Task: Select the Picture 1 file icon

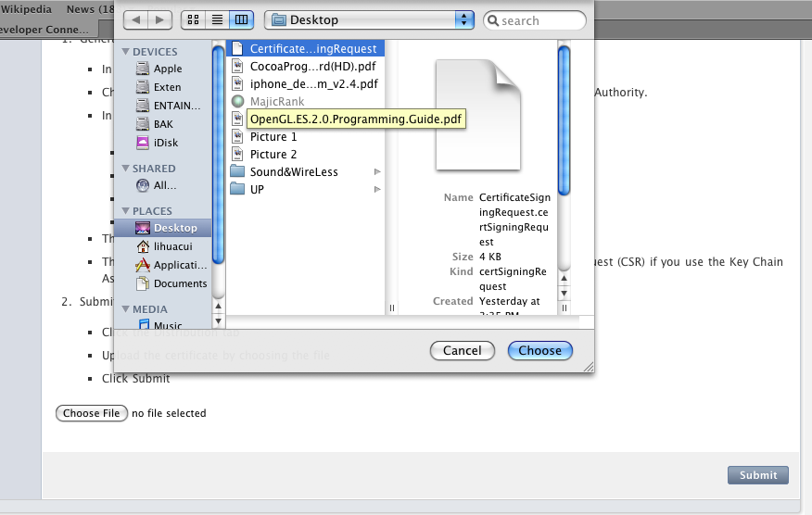Action: (237, 137)
